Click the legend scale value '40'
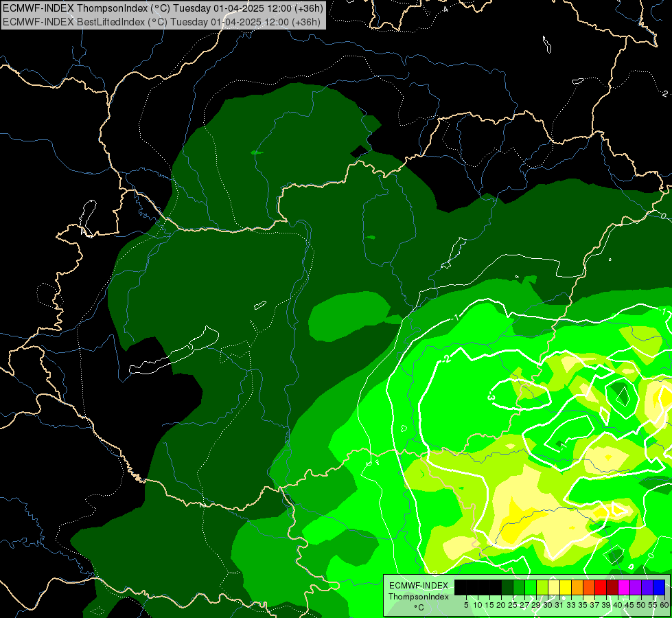This screenshot has height=618, width=672. pyautogui.click(x=618, y=605)
